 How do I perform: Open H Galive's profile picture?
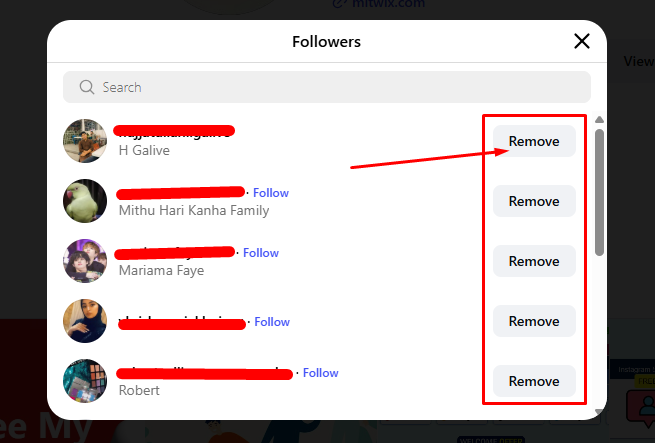click(85, 141)
